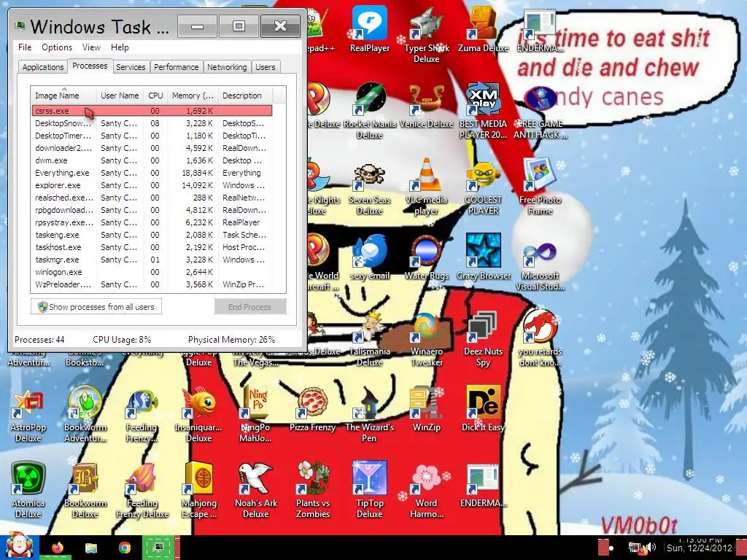Click Show processes from all users
The width and height of the screenshot is (747, 560).
(96, 307)
